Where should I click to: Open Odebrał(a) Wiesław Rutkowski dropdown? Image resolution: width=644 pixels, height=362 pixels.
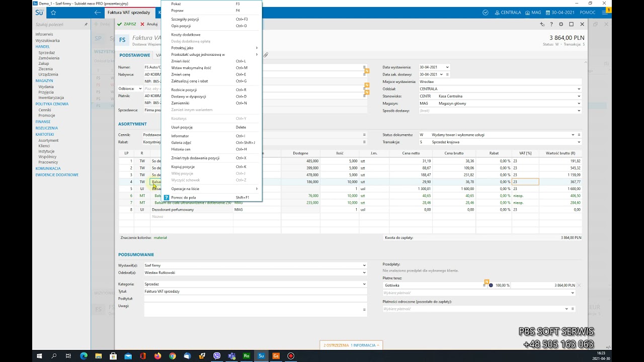click(x=364, y=273)
